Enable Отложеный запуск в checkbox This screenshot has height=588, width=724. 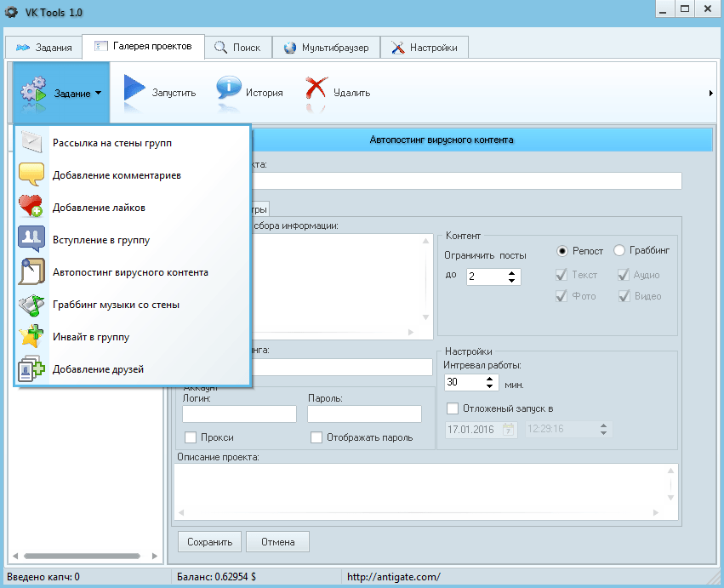click(453, 408)
